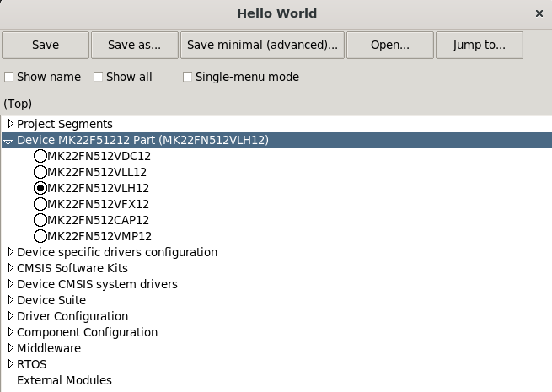Collapse the Device MK22F51212 Part menu
Screen dimensions: 552x392
click(x=9, y=141)
